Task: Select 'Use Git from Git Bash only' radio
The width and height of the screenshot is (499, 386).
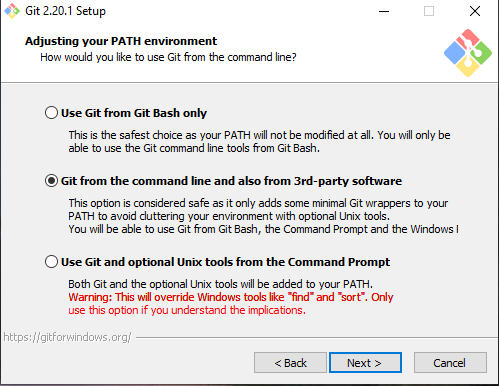Action: (x=51, y=113)
